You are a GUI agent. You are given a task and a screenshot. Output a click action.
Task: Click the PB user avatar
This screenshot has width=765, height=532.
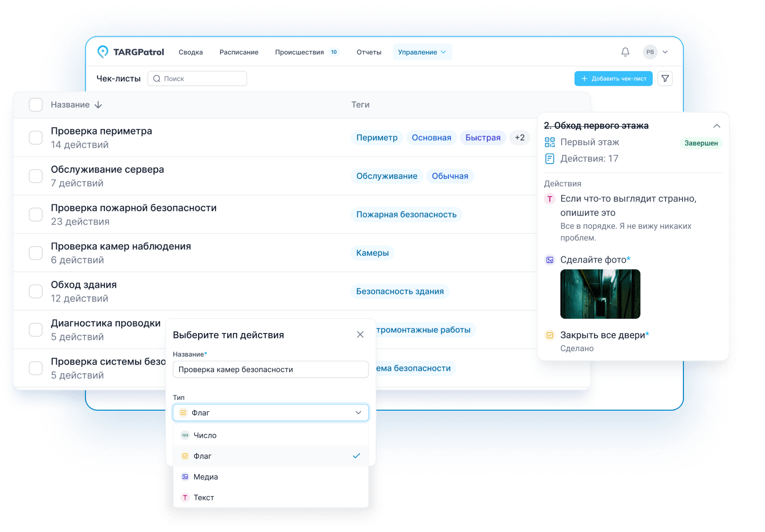[650, 52]
